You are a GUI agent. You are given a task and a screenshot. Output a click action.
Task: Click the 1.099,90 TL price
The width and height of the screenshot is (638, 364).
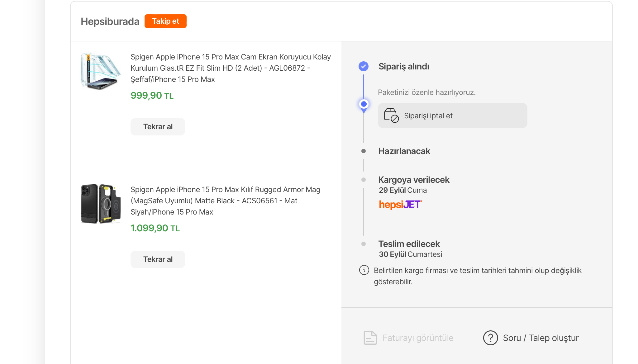coord(155,228)
